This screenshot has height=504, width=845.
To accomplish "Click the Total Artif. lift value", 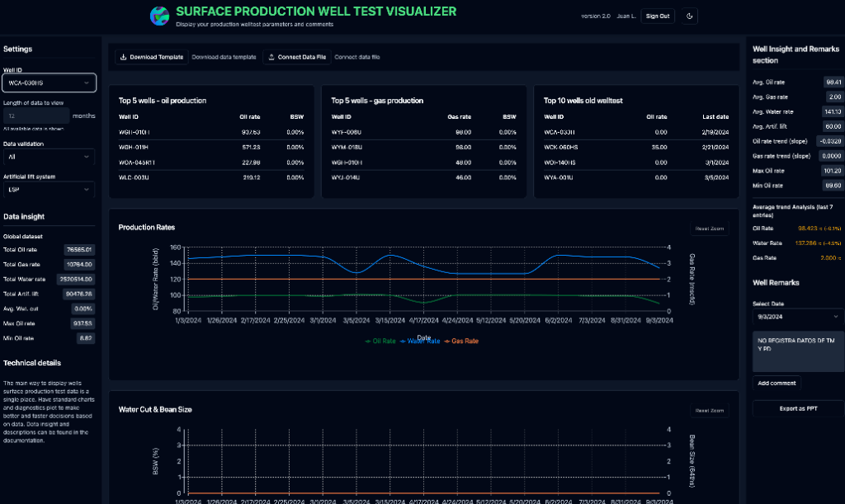I will tap(78, 294).
